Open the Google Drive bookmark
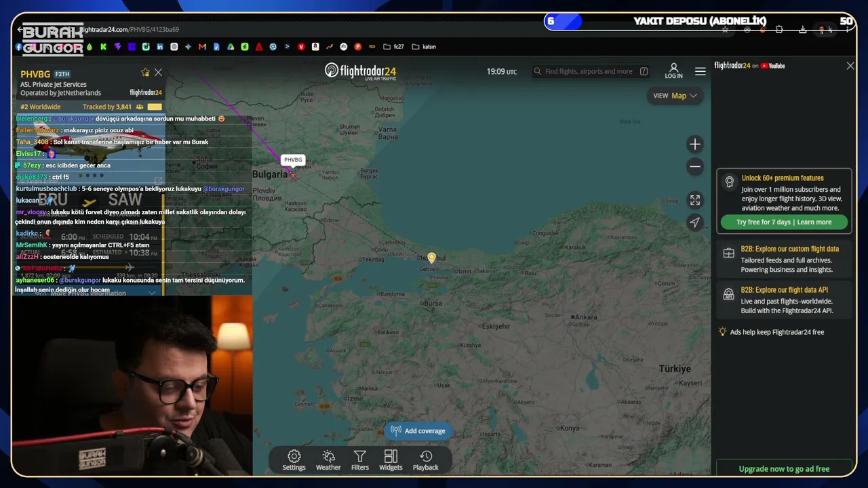This screenshot has width=868, height=488. [x=231, y=47]
